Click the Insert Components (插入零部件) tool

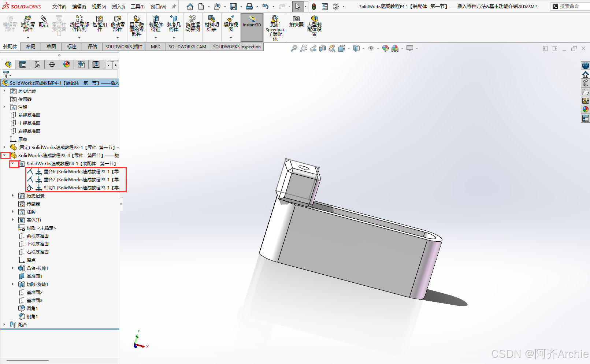coord(28,23)
